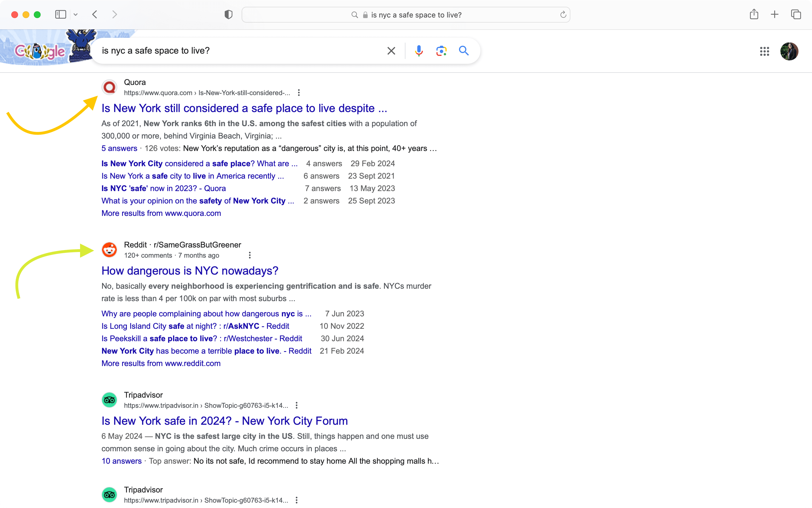Open 'Is New York safe in 2024?' Tripadvisor result
Image resolution: width=812 pixels, height=508 pixels.
point(224,421)
